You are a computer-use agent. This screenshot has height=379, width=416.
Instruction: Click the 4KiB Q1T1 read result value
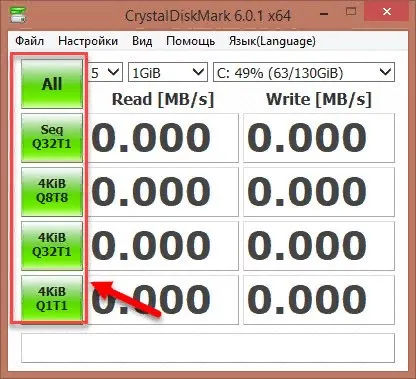(163, 300)
